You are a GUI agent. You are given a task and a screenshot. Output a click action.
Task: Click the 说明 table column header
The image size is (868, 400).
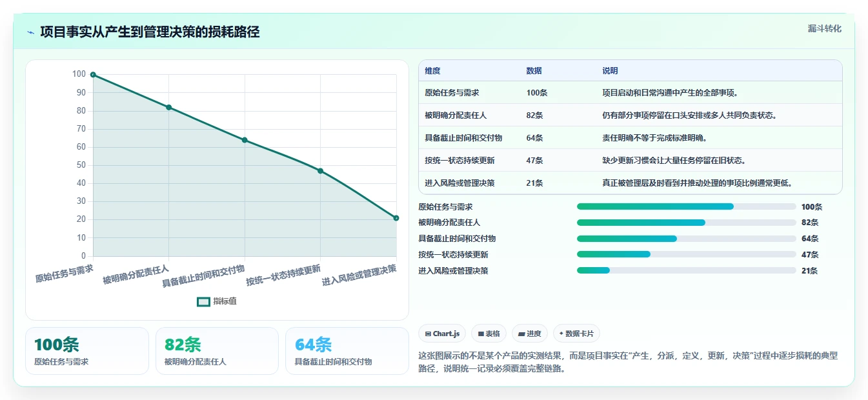(x=610, y=71)
